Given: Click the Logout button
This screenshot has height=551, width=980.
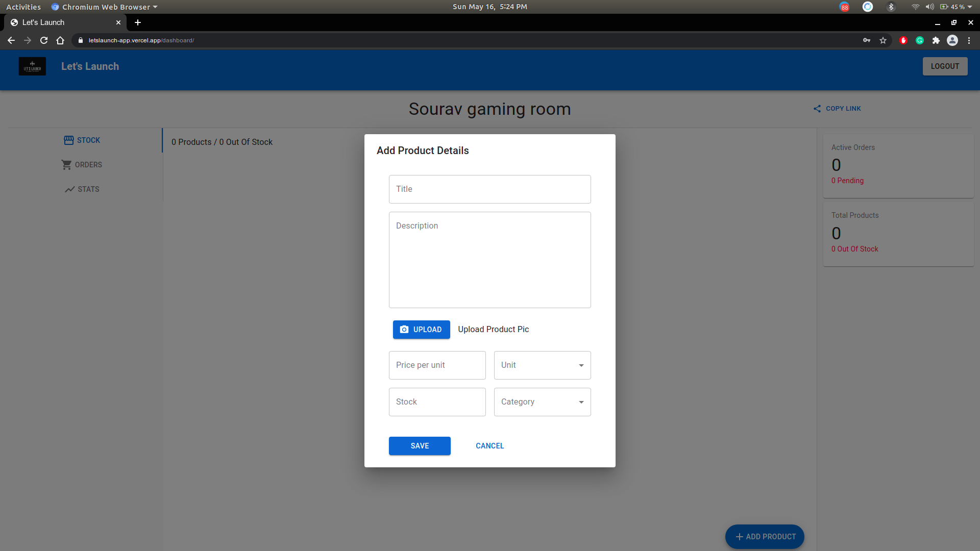Looking at the screenshot, I should 945,66.
